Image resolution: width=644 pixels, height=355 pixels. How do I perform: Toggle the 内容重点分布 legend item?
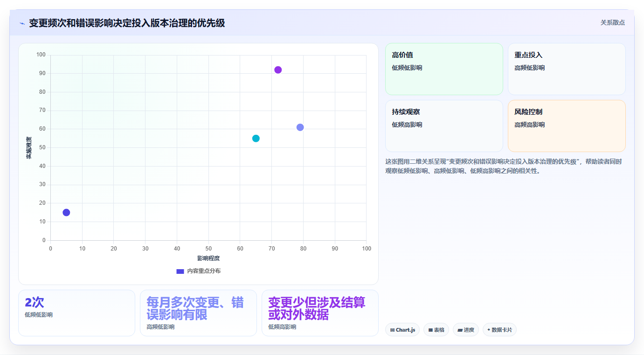click(198, 271)
